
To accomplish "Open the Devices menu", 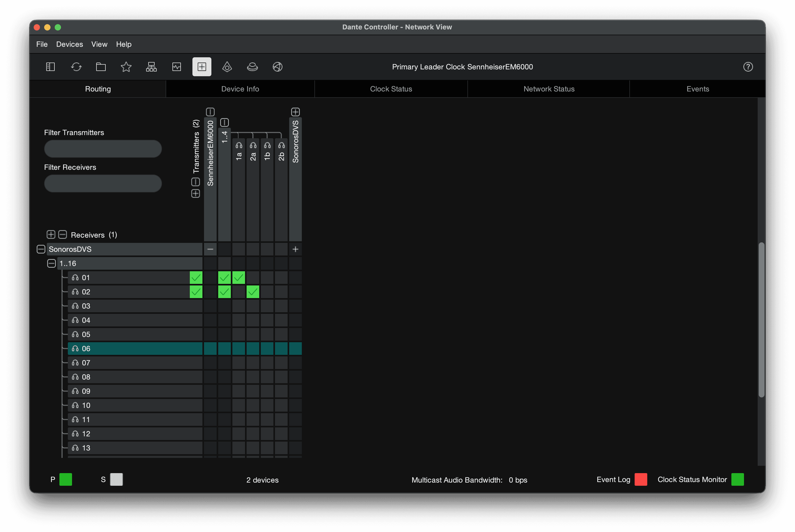I will pos(70,44).
